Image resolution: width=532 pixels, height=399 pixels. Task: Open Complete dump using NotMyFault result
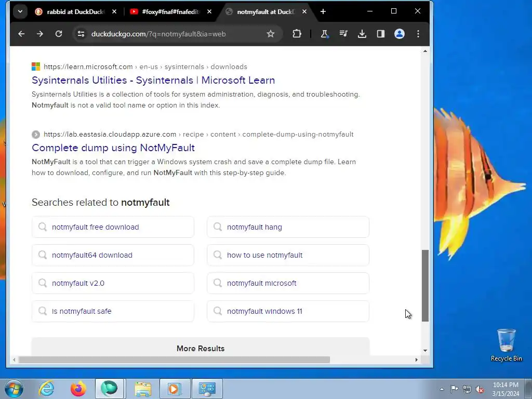tap(113, 148)
